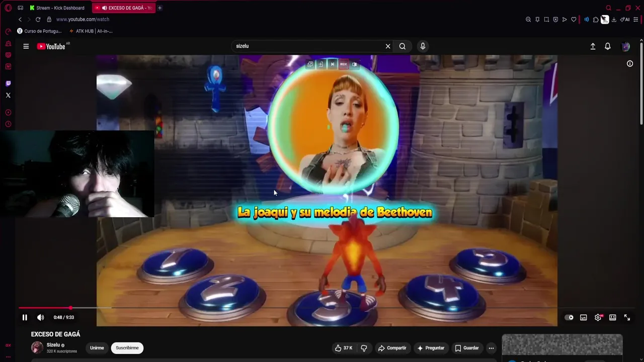Screen dimensions: 644x362
Task: Open ad blocker shield icon
Action: click(x=555, y=20)
